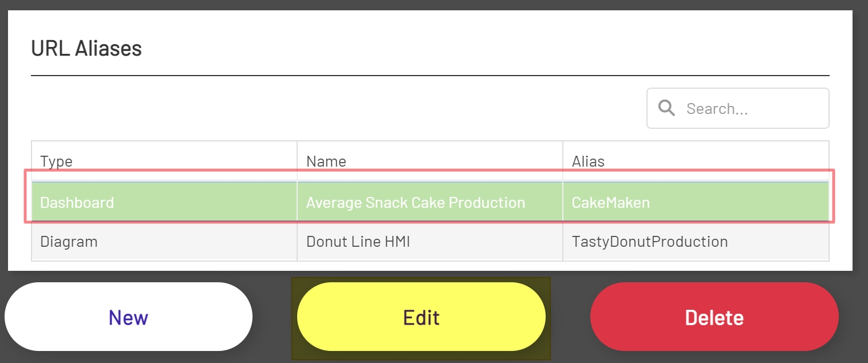Screen dimensions: 868x363
Task: Click the Average Snack Cake Production name
Action: tap(415, 202)
